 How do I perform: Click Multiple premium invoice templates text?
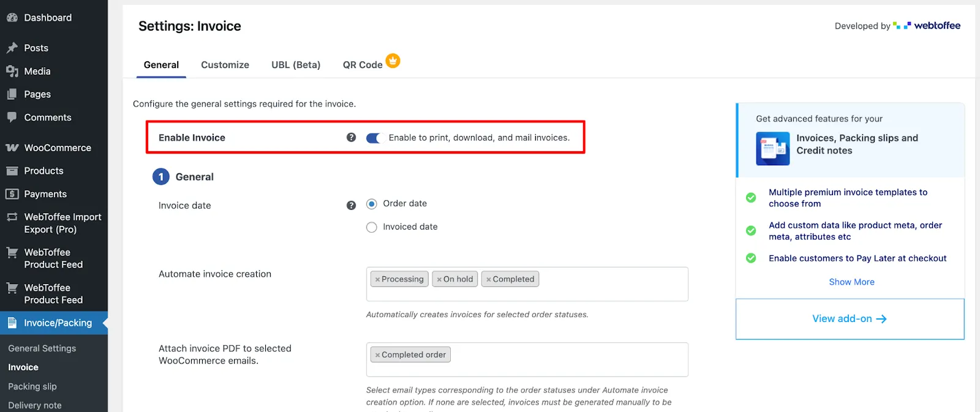tap(848, 198)
